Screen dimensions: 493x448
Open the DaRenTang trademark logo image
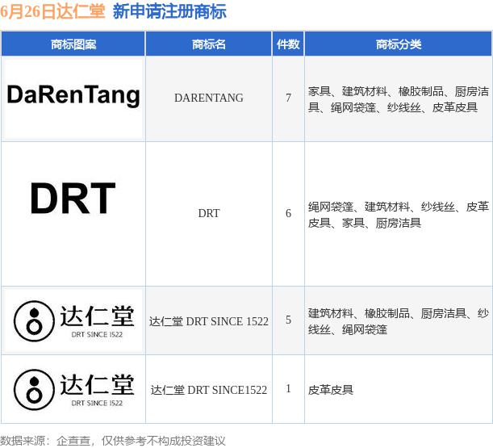pos(73,97)
